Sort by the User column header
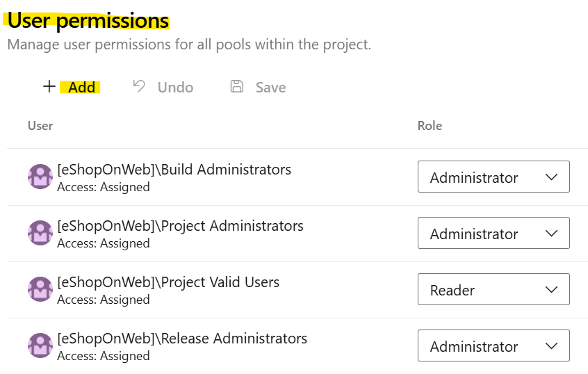Viewport: 588px width, 374px height. pyautogui.click(x=40, y=126)
